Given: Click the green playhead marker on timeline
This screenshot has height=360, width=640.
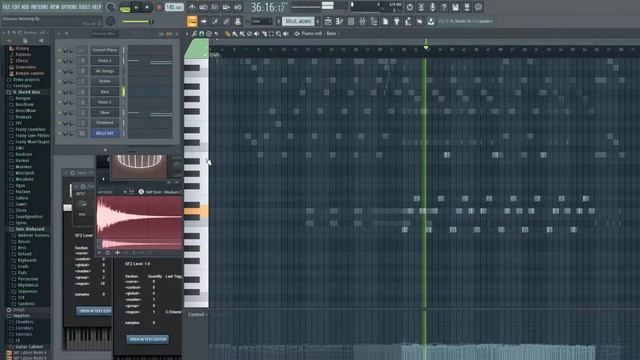Looking at the screenshot, I should (x=426, y=47).
